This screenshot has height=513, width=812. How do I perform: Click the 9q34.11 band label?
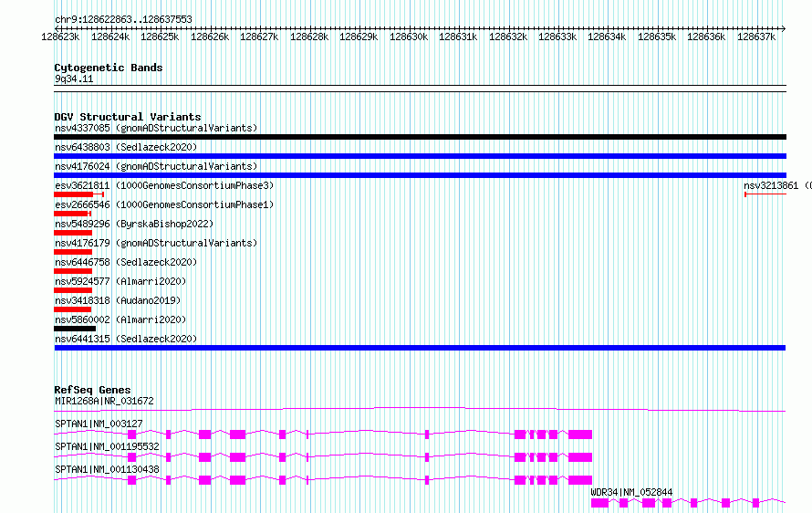[x=74, y=79]
